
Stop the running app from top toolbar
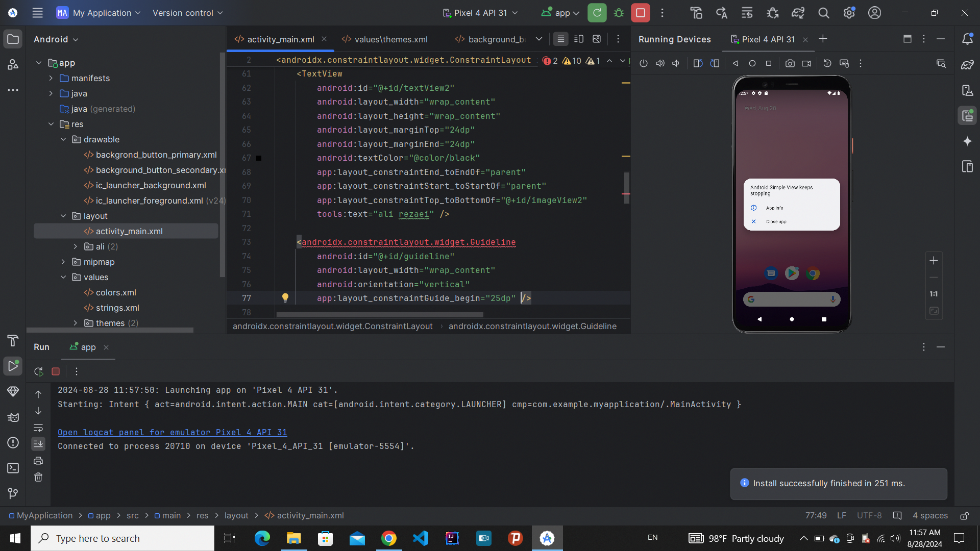pos(640,13)
